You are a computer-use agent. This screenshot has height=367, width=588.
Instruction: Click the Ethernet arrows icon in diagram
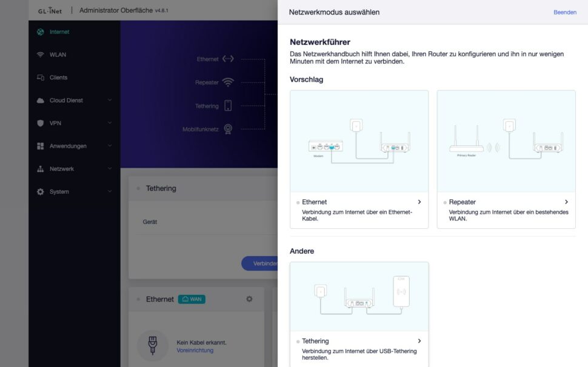coord(228,59)
